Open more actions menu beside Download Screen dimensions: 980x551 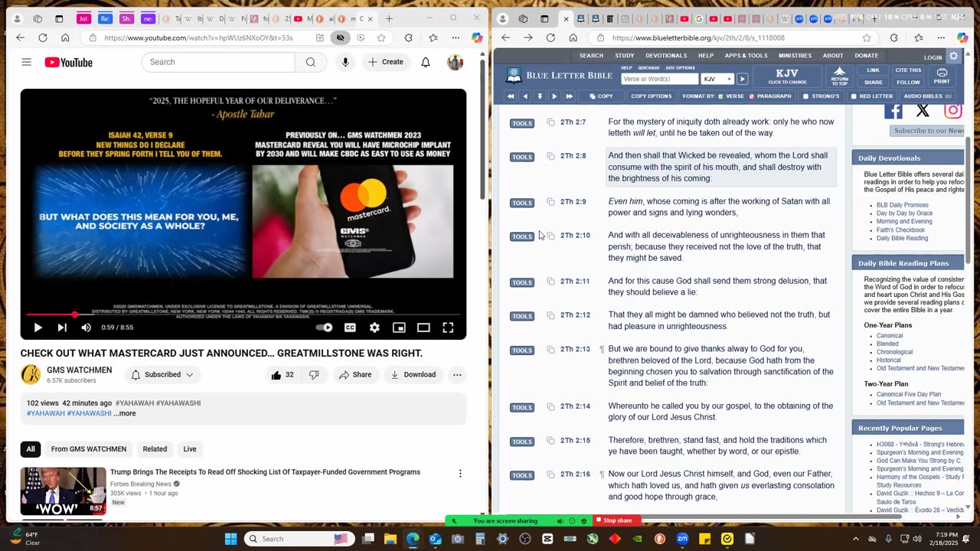coord(457,375)
